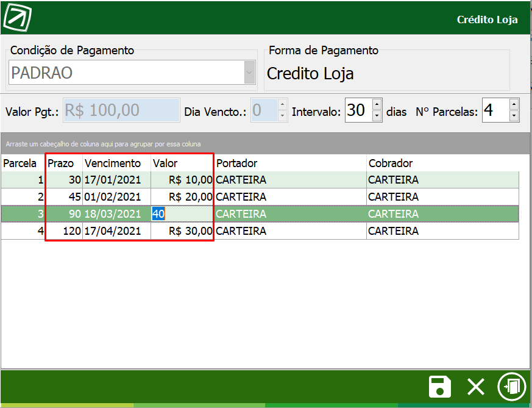Click the arrow logo in the header
The image size is (532, 408).
(17, 17)
